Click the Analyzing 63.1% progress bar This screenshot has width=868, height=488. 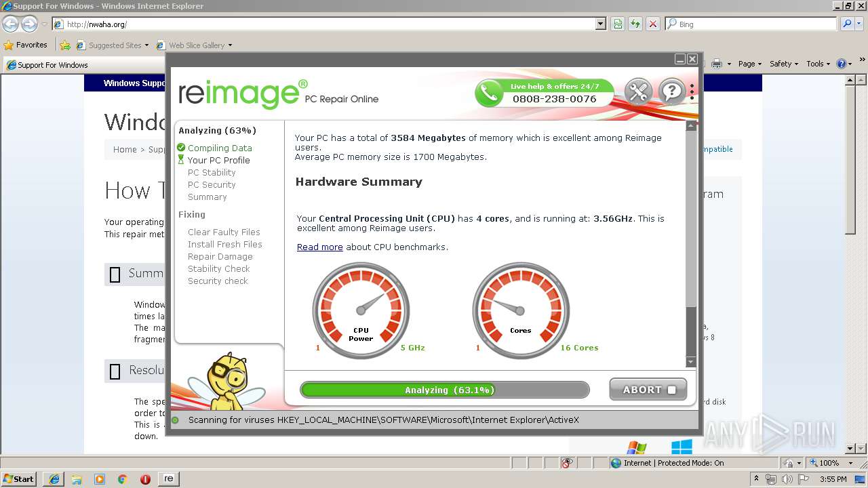pyautogui.click(x=445, y=390)
